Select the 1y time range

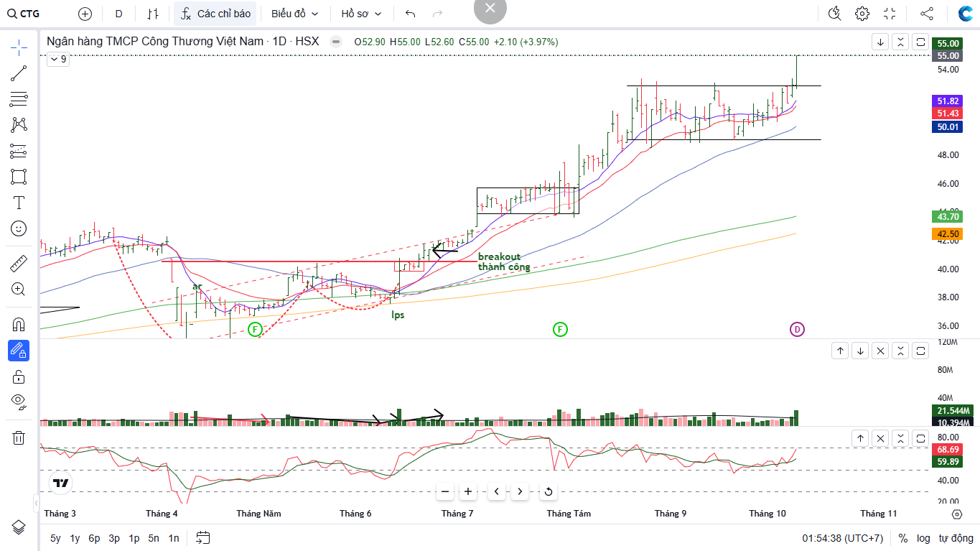tap(75, 538)
